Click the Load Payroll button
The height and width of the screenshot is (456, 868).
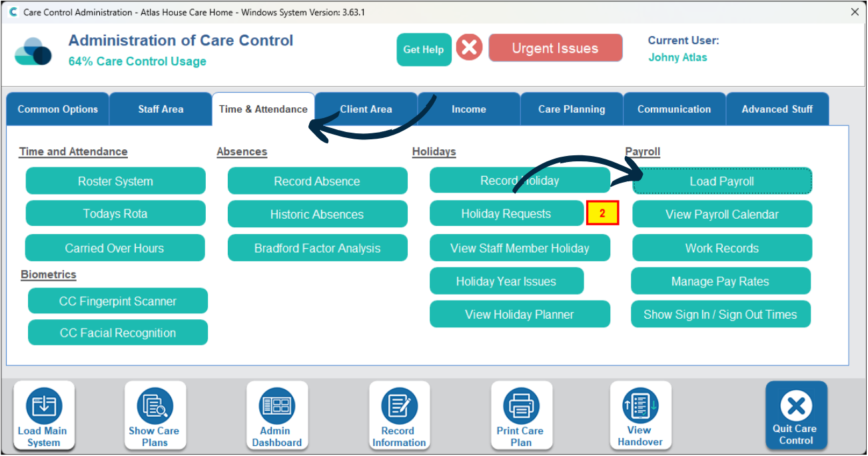pyautogui.click(x=722, y=181)
